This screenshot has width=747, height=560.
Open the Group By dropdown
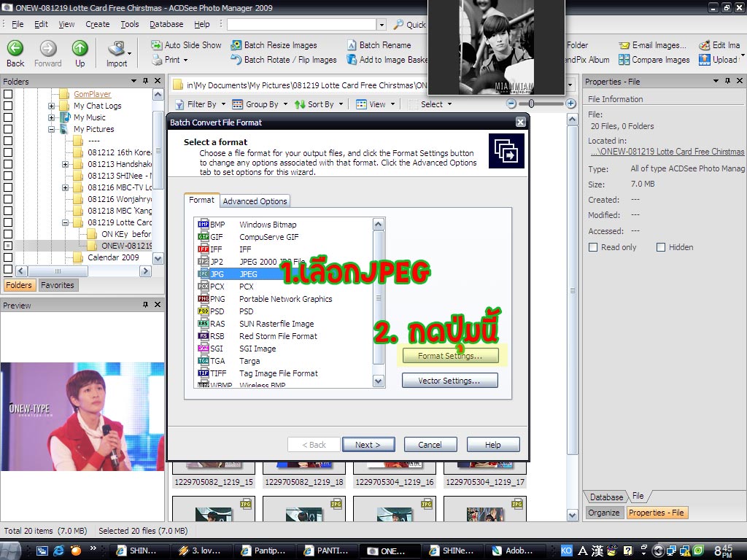pyautogui.click(x=260, y=104)
